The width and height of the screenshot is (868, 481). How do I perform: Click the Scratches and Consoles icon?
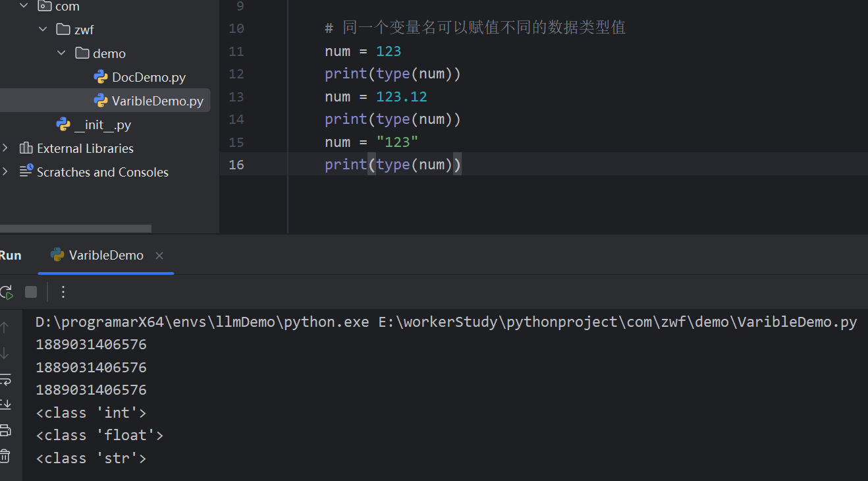pyautogui.click(x=26, y=171)
